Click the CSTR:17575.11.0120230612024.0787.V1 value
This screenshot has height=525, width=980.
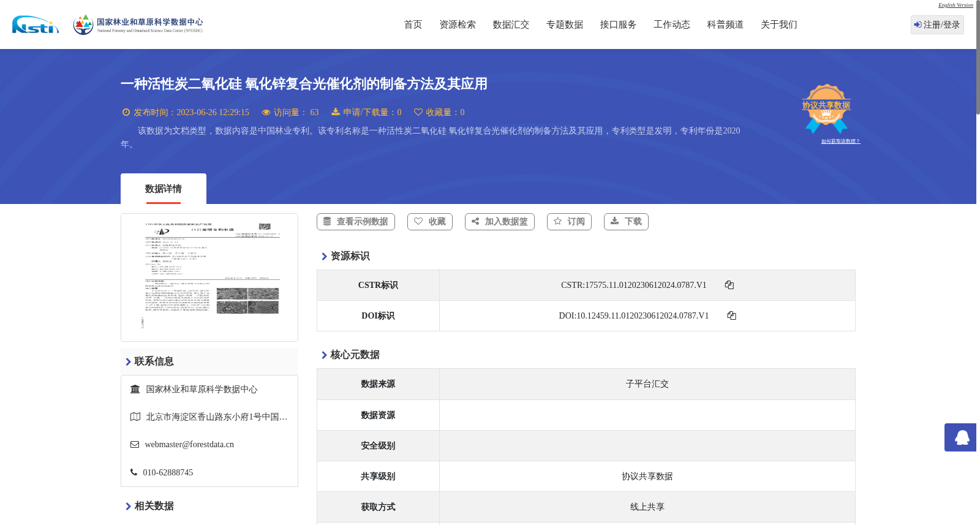pyautogui.click(x=634, y=285)
